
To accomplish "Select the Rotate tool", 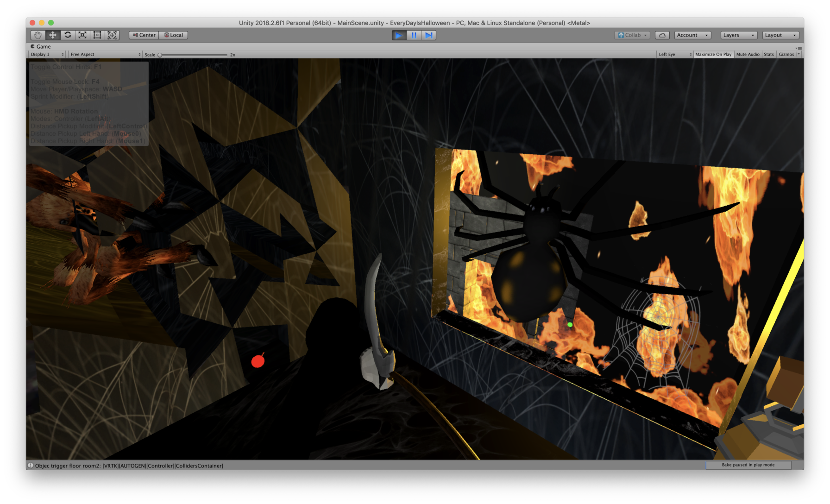I will click(68, 35).
